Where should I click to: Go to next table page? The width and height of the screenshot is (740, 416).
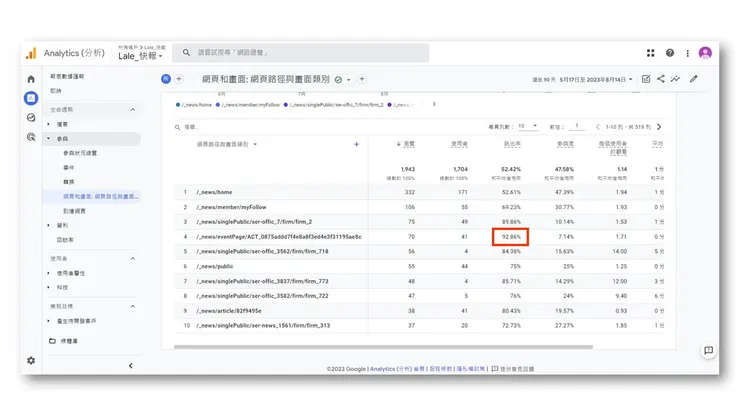coord(659,127)
